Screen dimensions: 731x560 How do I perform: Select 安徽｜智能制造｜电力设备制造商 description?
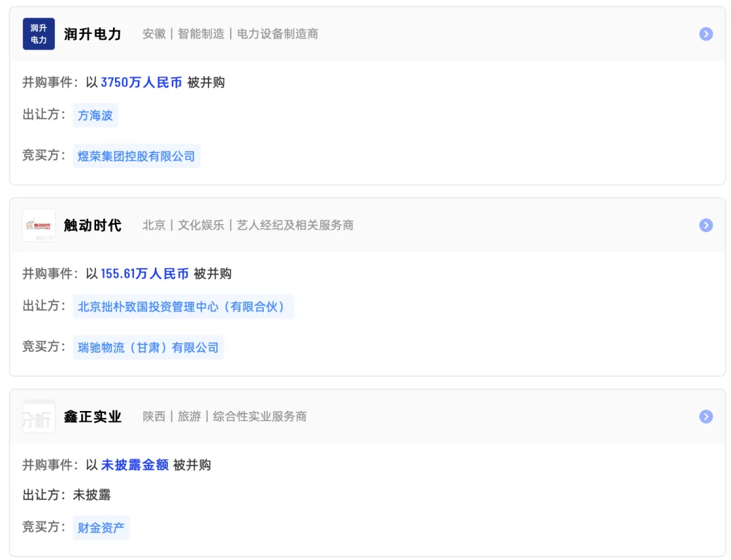(x=230, y=34)
